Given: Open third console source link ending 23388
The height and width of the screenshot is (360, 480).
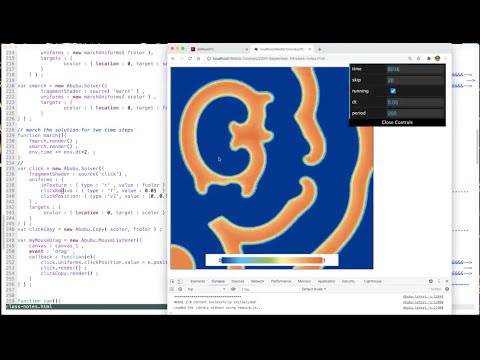Looking at the screenshot, I should pos(423,307).
